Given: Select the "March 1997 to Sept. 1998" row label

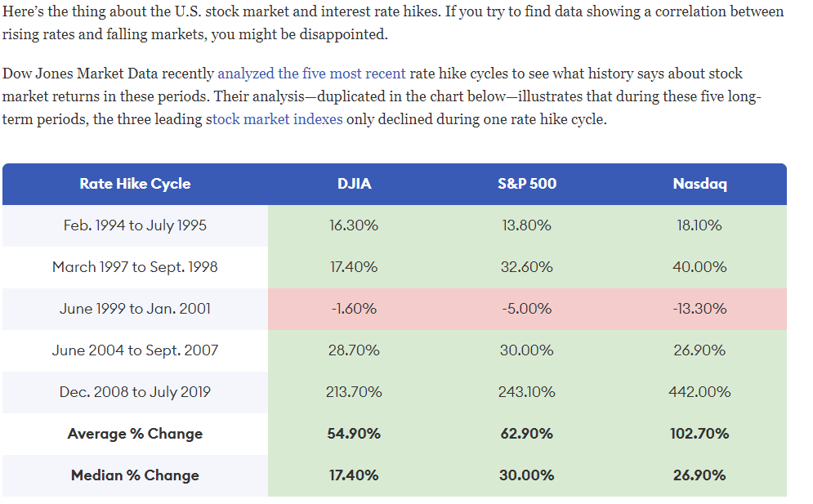Looking at the screenshot, I should pyautogui.click(x=135, y=267).
